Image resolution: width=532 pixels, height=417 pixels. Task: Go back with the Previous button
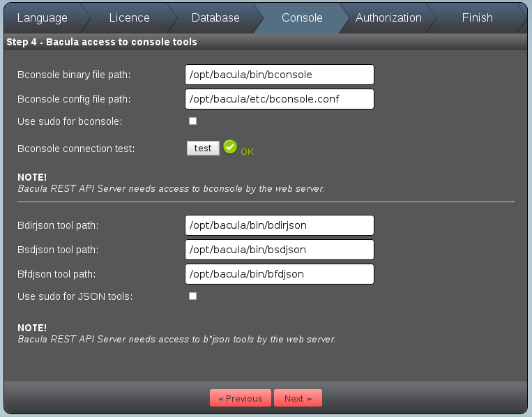[241, 398]
